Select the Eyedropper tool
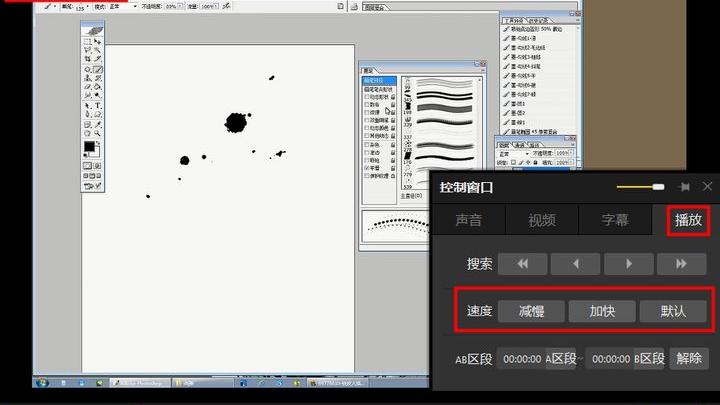 (97, 124)
